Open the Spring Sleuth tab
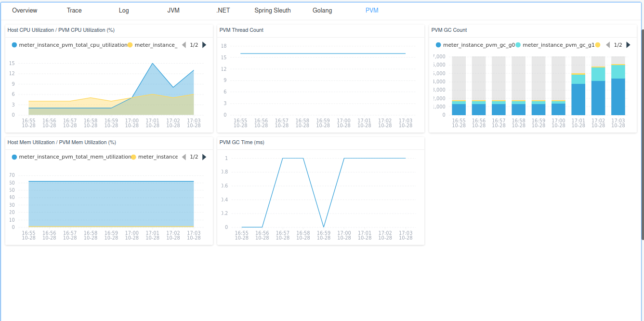The width and height of the screenshot is (644, 321). pos(273,10)
